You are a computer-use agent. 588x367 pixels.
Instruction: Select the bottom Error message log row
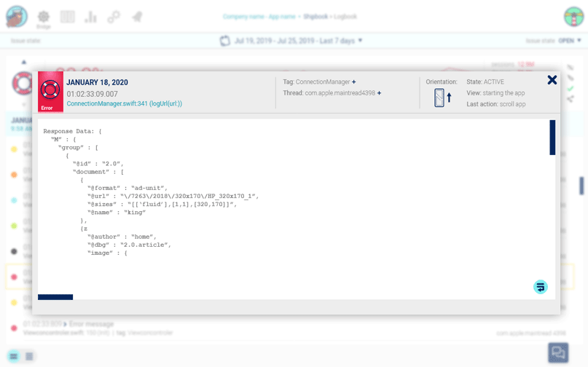click(289, 328)
